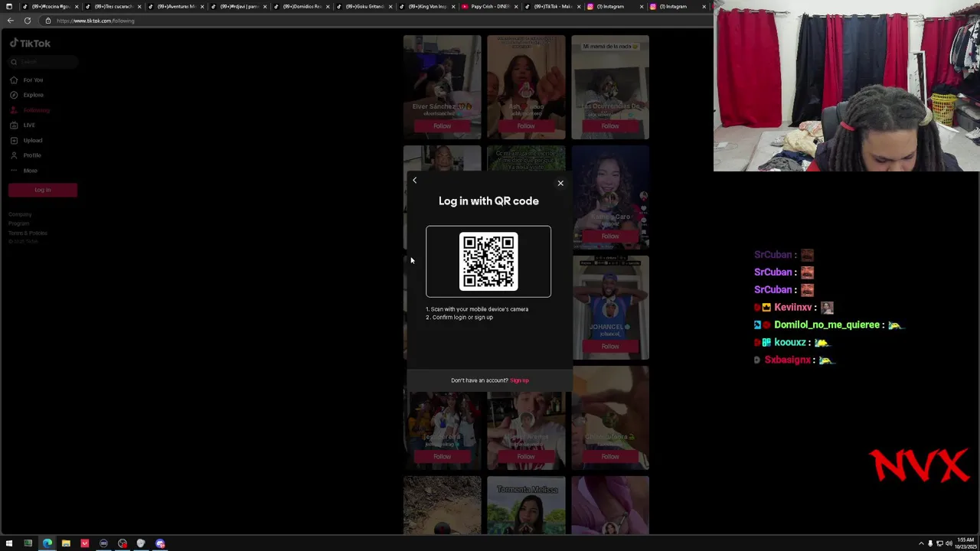This screenshot has height=551, width=980.
Task: Switch to the #cocina browser tab
Action: pos(51,6)
